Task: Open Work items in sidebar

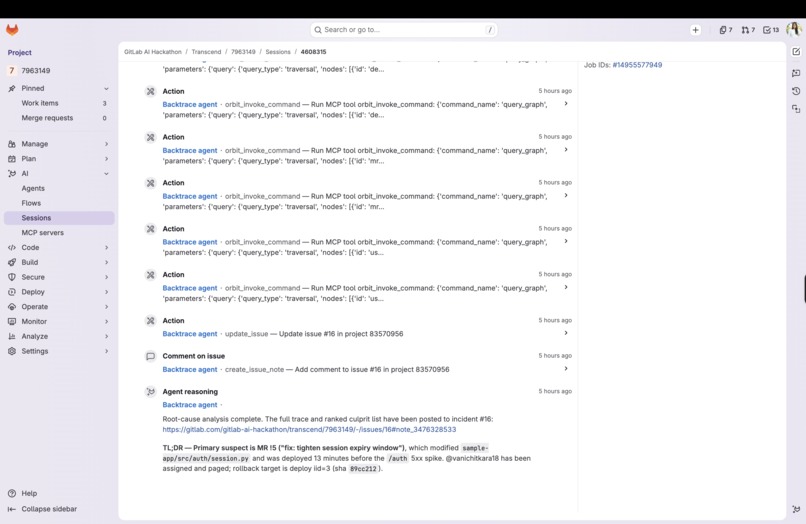Action: click(59, 103)
